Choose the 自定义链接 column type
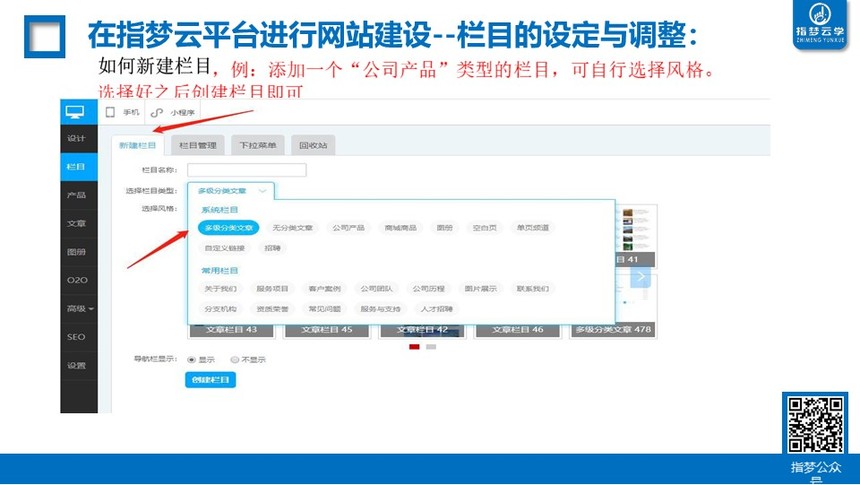Screen dimensions: 860x485 pyautogui.click(x=225, y=248)
